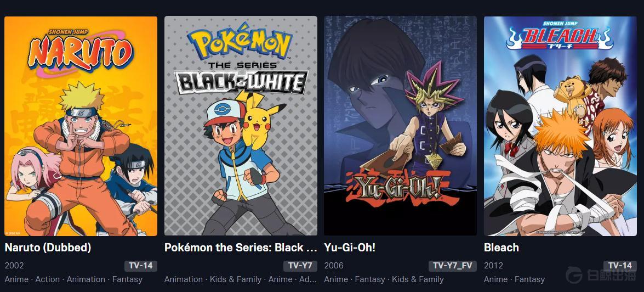Screen dimensions: 644x292
Task: Click Naruto's TV-14 rating badge
Action: [141, 266]
